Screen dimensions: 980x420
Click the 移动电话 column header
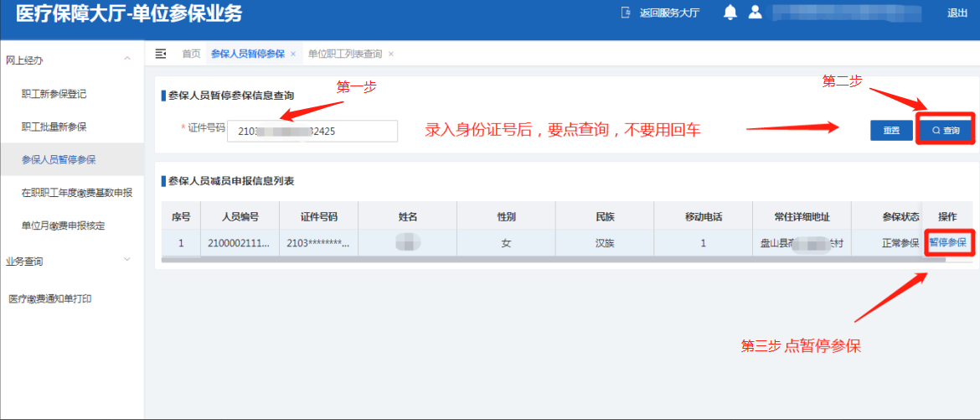703,216
